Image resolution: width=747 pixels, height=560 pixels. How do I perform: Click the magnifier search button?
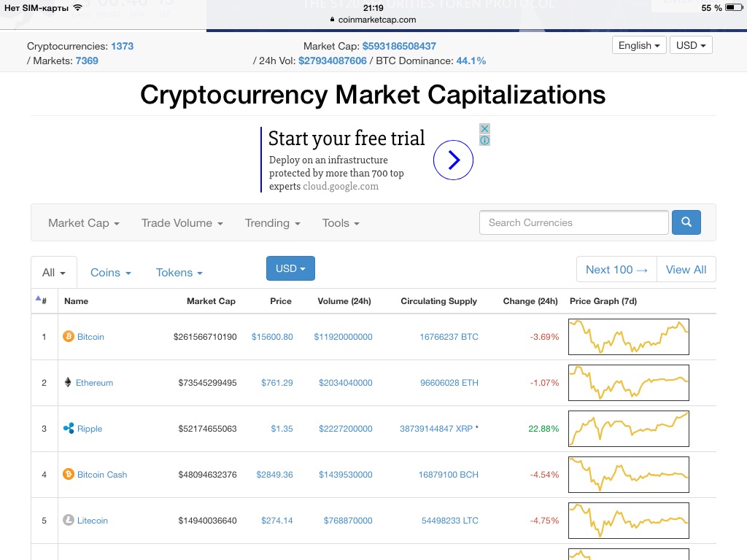click(686, 222)
